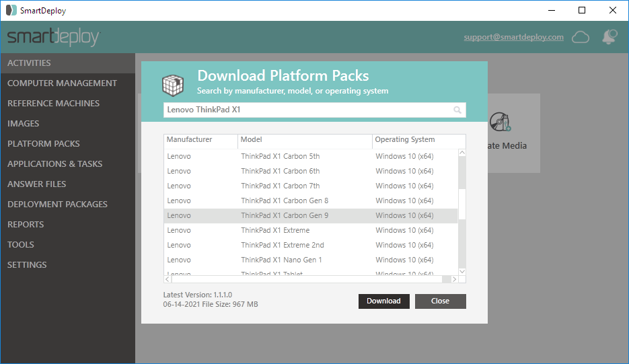Click Windows 10 (x64) for X1 Nano Gen 1
Viewport: 629px width, 364px height.
404,260
